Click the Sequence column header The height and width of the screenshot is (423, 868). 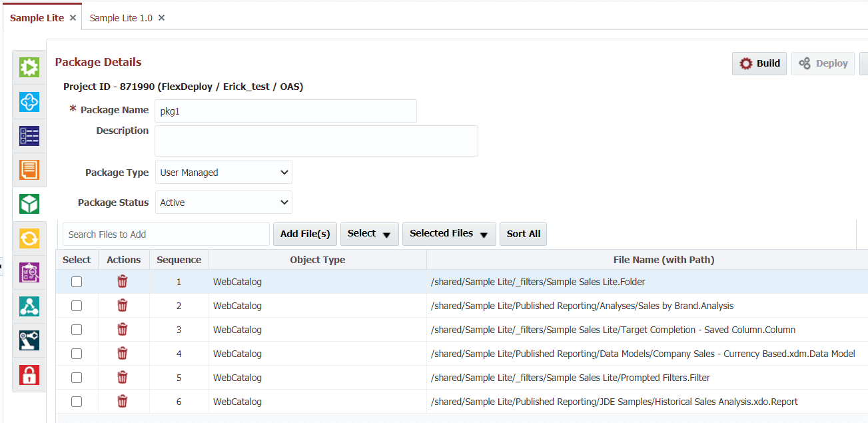179,260
